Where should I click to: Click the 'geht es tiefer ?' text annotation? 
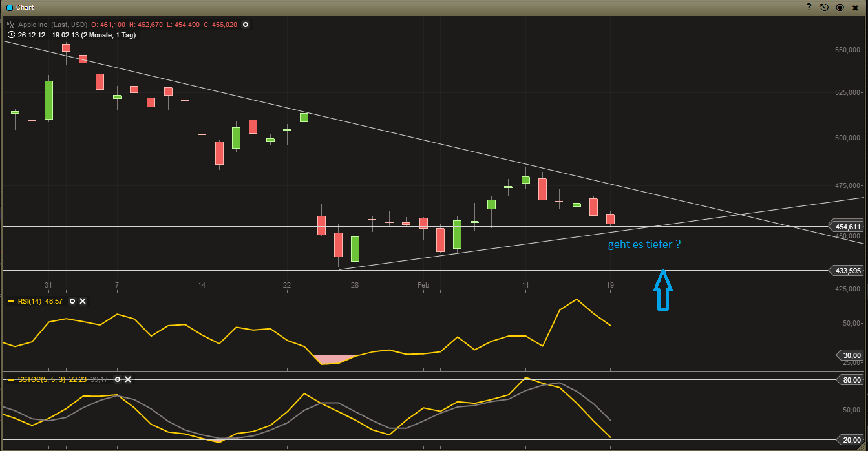pyautogui.click(x=644, y=245)
